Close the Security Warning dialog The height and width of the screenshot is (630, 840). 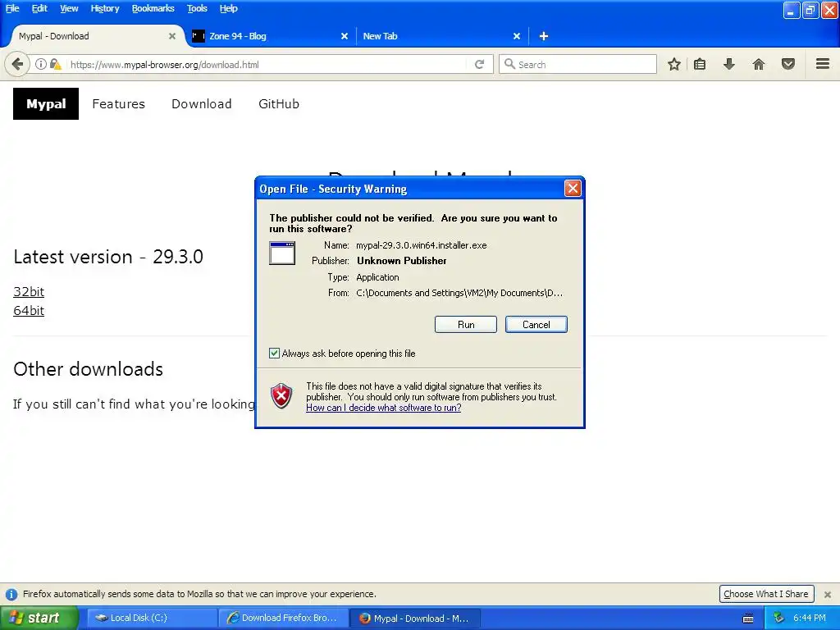573,189
